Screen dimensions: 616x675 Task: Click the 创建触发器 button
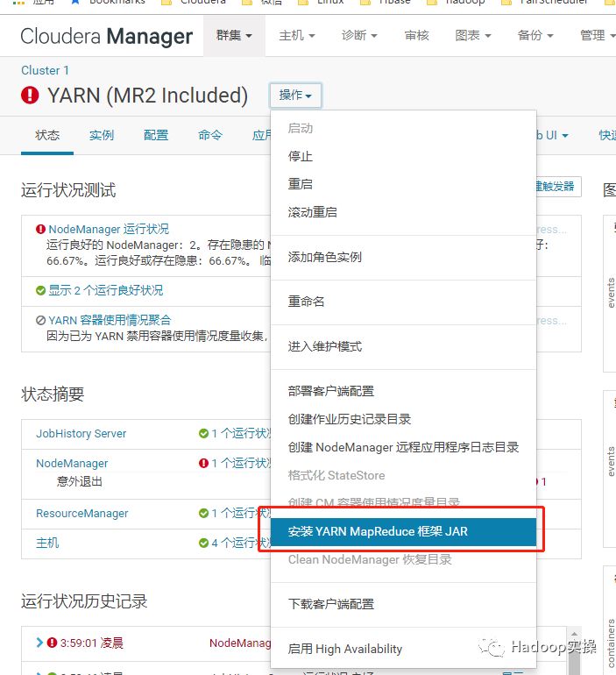pos(558,187)
